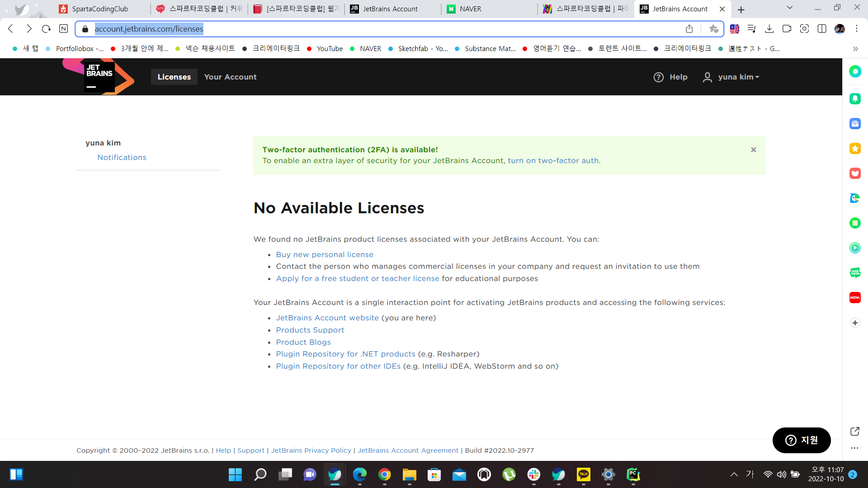
Task: Open the blue briefcase sidebar icon
Action: tap(855, 123)
